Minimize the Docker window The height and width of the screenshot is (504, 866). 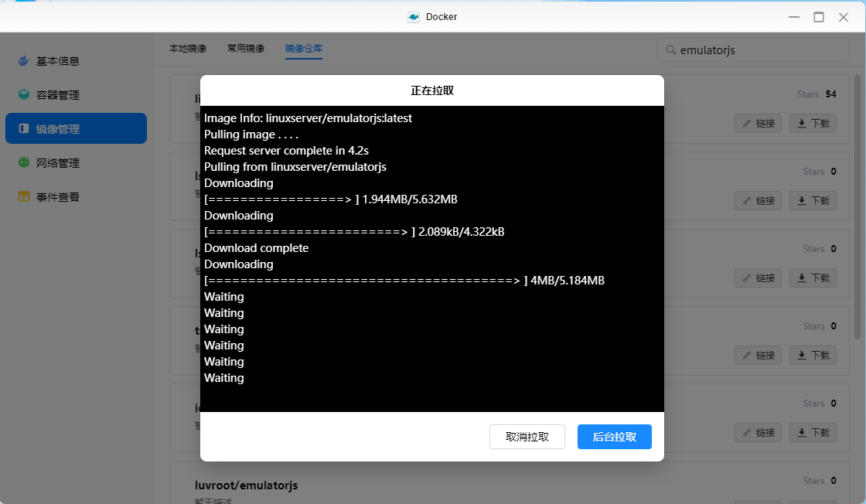pos(794,17)
